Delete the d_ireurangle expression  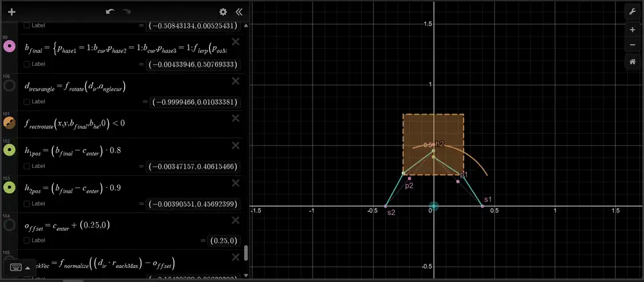click(x=235, y=81)
